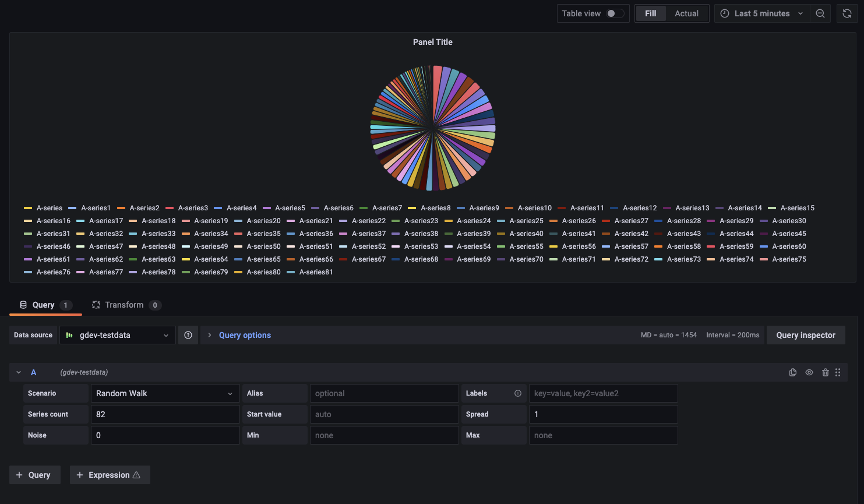Delete query A with the trash icon
The height and width of the screenshot is (504, 864).
click(826, 372)
